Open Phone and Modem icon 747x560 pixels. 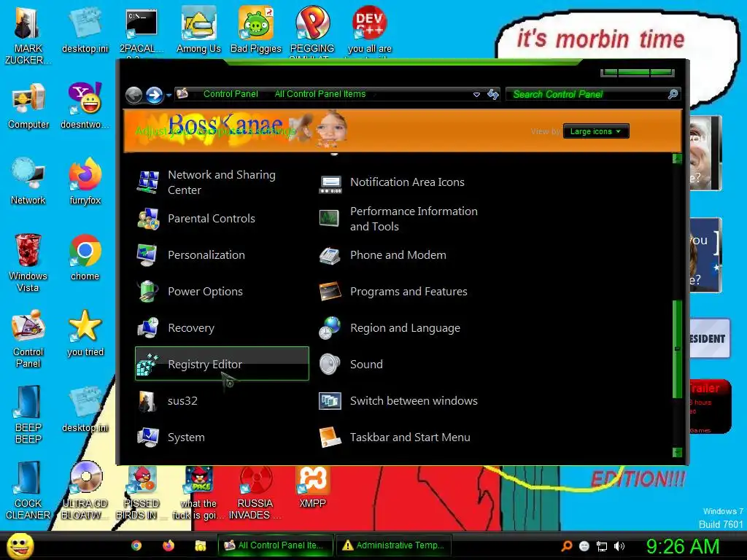pyautogui.click(x=330, y=255)
